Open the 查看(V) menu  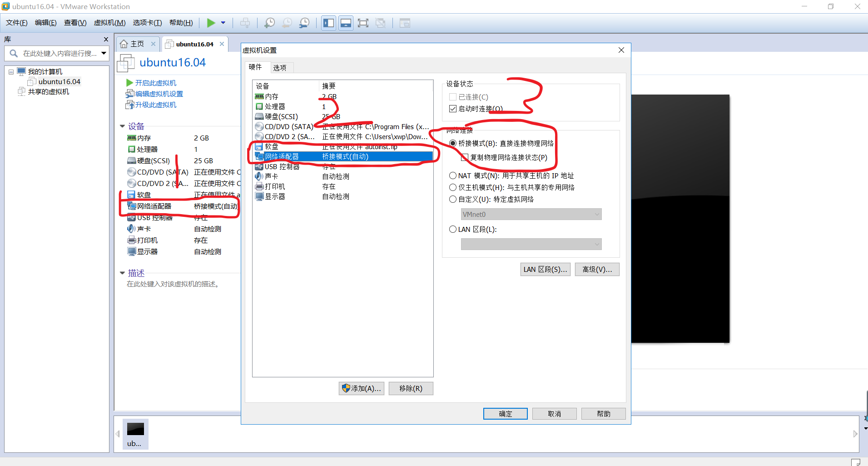(75, 23)
